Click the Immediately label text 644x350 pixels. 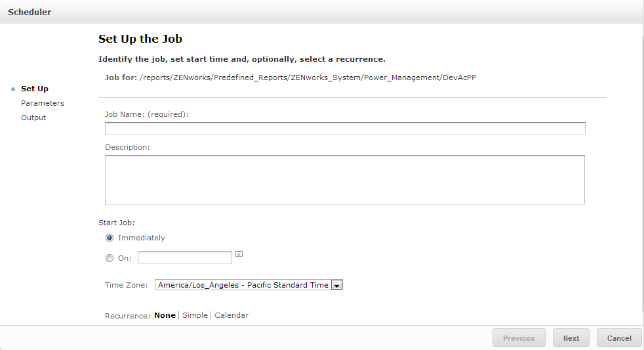click(x=142, y=238)
